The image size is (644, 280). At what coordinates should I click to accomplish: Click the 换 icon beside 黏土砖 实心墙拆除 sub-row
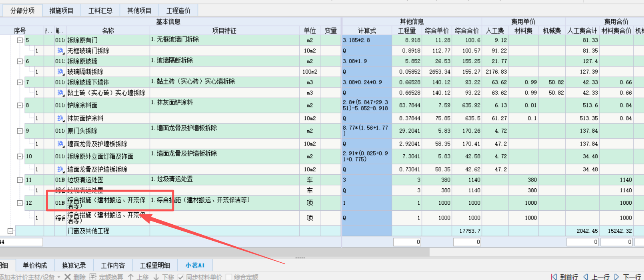[x=60, y=93]
